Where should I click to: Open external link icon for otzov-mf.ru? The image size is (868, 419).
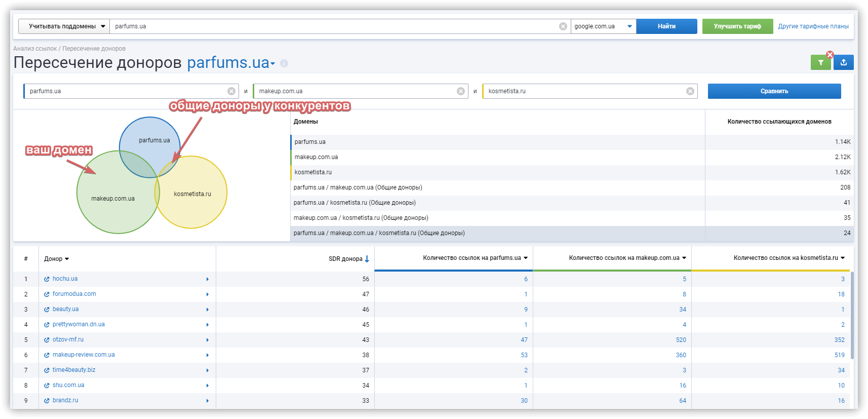[x=47, y=340]
